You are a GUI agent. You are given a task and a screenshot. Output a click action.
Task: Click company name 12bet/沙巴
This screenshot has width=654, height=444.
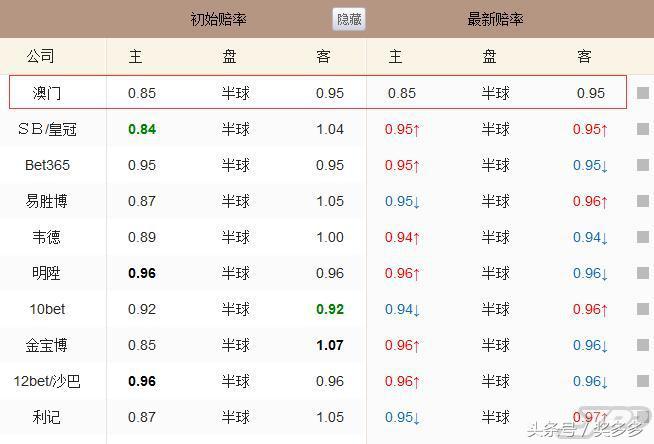coord(47,381)
